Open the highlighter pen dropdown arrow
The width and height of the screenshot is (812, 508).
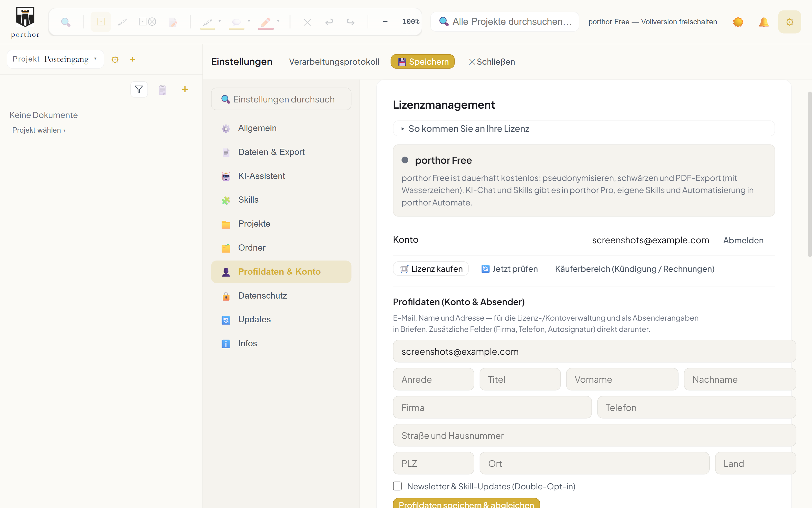click(x=220, y=21)
